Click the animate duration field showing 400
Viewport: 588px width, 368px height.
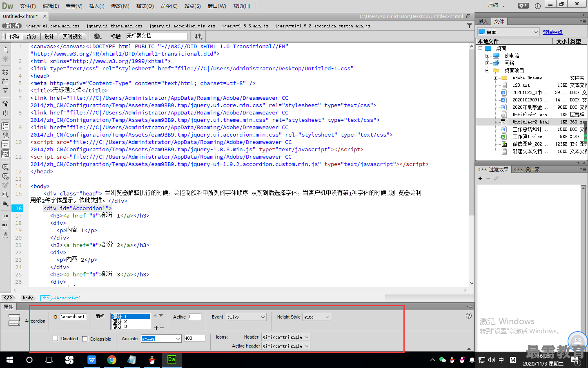pyautogui.click(x=194, y=338)
